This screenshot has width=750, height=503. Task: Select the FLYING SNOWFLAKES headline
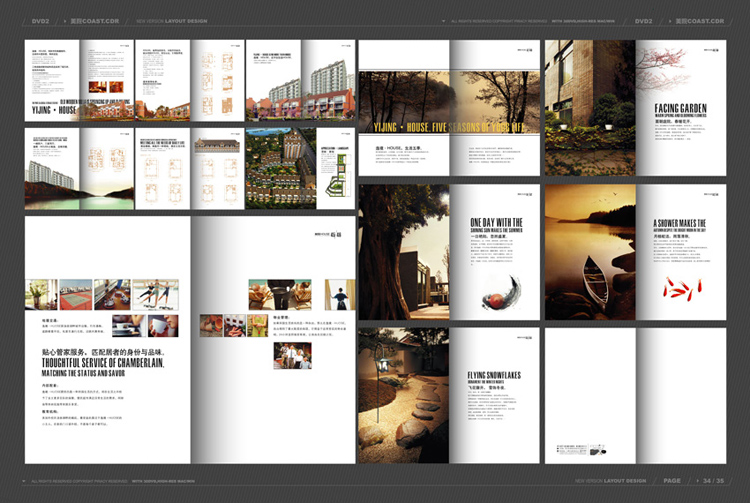(x=494, y=375)
